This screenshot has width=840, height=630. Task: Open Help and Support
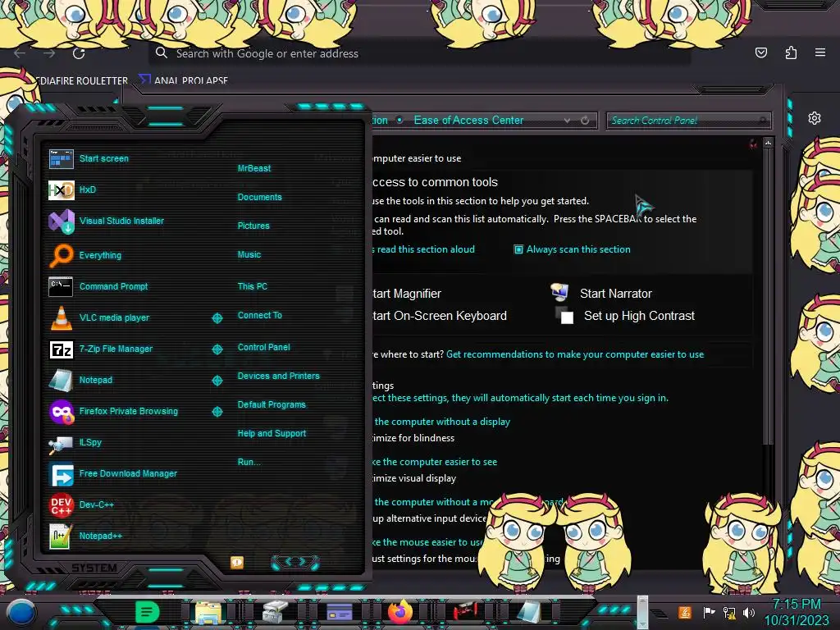tap(272, 433)
